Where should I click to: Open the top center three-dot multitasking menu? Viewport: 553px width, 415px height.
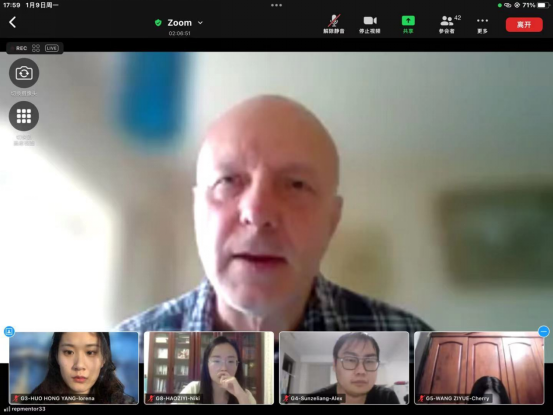pyautogui.click(x=276, y=5)
